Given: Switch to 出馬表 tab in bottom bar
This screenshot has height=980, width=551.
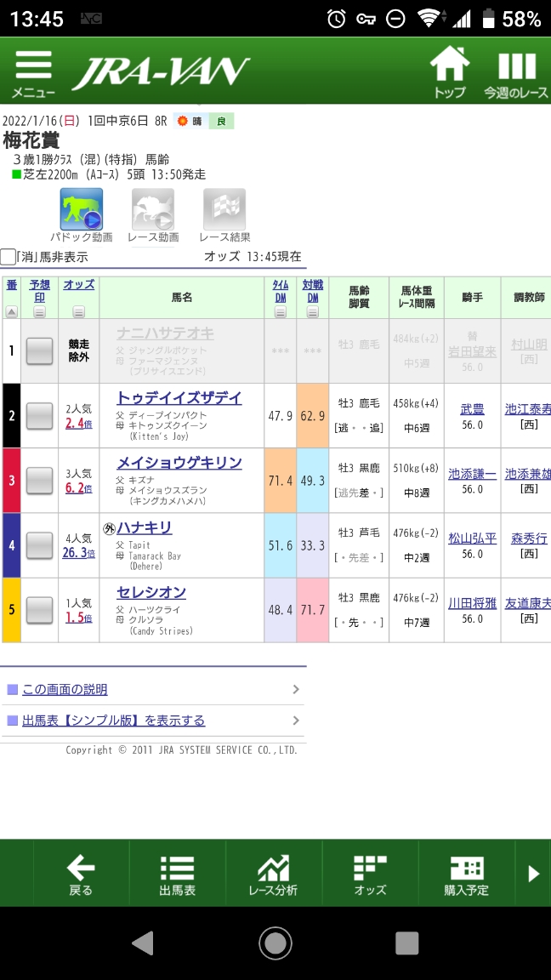Looking at the screenshot, I should click(x=177, y=875).
